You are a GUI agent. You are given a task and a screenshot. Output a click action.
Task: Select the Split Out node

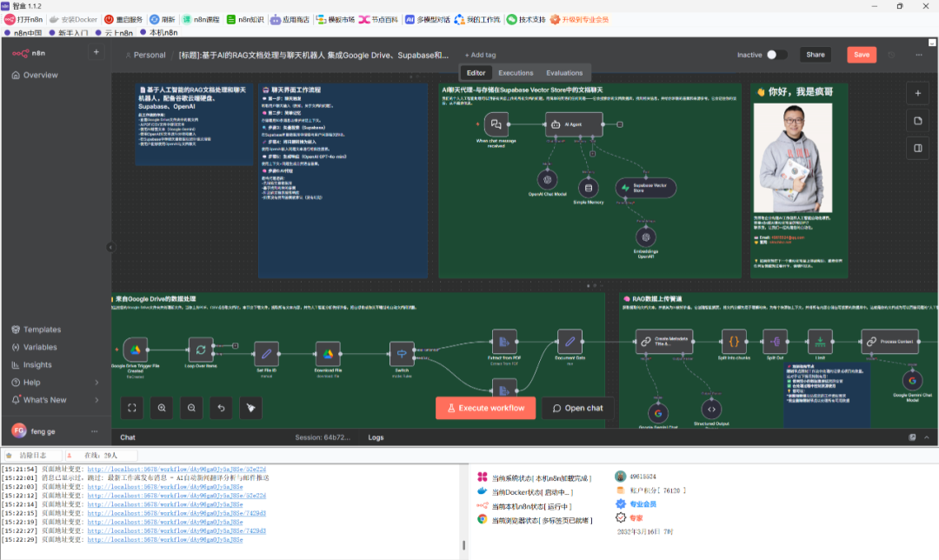click(775, 342)
